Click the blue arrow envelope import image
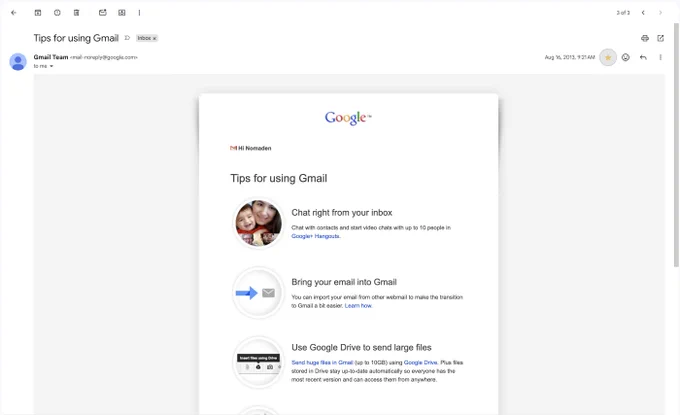The height and width of the screenshot is (415, 680). pos(258,293)
